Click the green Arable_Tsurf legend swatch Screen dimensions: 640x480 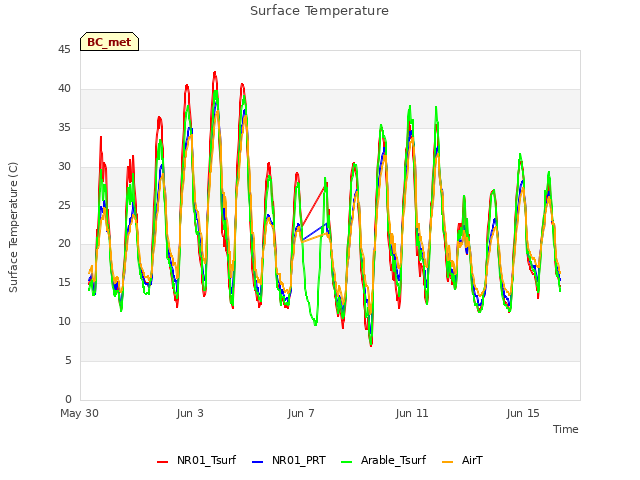pyautogui.click(x=347, y=462)
